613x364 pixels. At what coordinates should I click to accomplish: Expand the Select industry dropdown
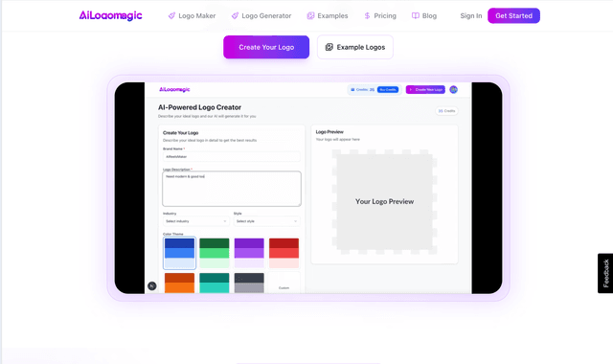[195, 221]
